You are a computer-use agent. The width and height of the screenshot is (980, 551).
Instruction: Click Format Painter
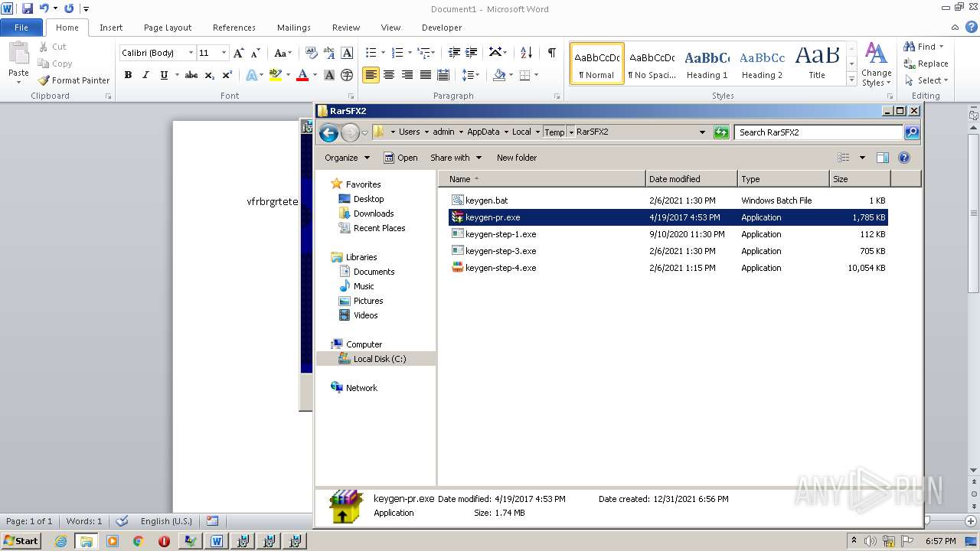[73, 80]
